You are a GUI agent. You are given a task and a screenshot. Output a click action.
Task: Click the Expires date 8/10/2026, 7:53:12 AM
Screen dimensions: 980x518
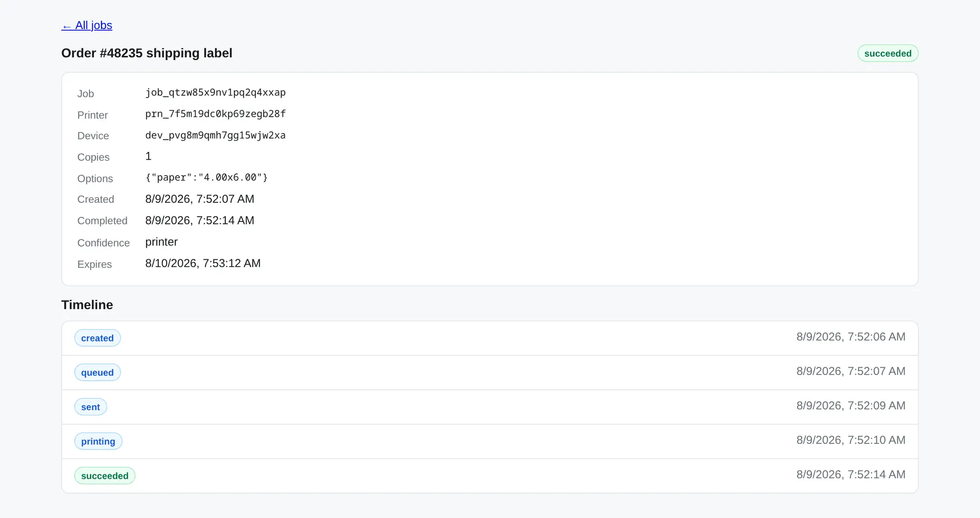coord(203,264)
